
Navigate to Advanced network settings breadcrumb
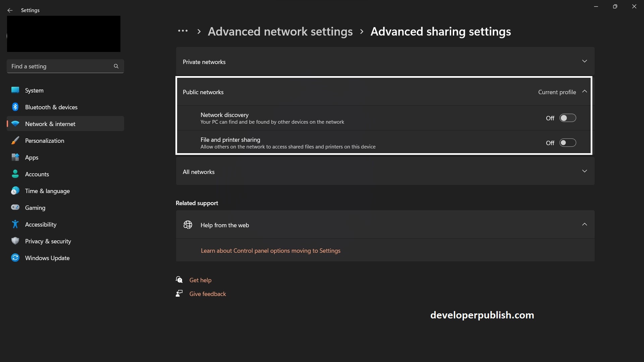pos(280,31)
